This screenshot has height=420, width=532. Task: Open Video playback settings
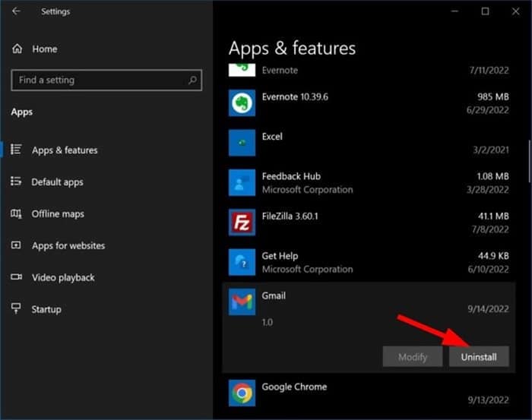(63, 278)
